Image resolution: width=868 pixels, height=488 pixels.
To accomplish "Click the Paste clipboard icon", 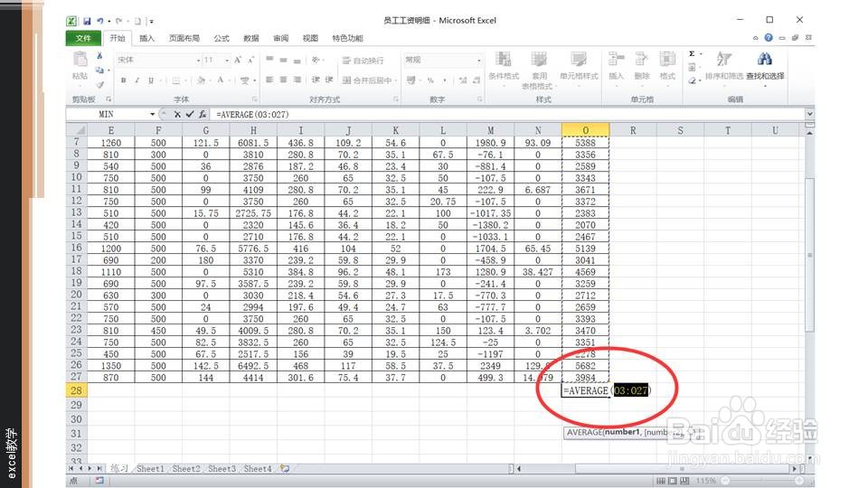I will (80, 60).
